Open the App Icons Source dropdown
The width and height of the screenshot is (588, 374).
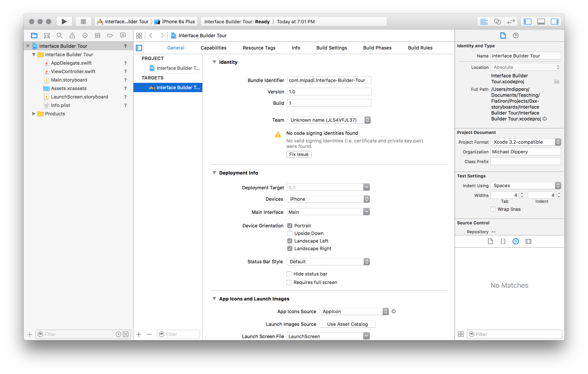click(354, 311)
